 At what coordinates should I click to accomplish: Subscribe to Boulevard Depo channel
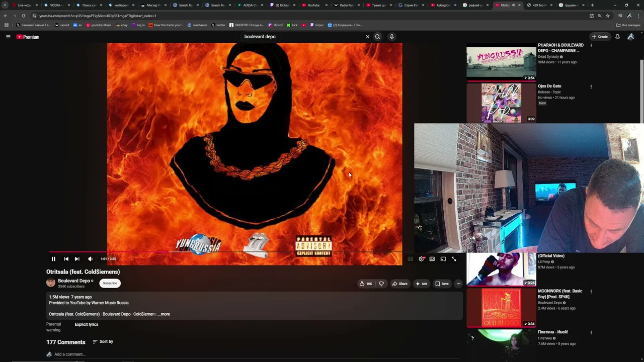[110, 283]
